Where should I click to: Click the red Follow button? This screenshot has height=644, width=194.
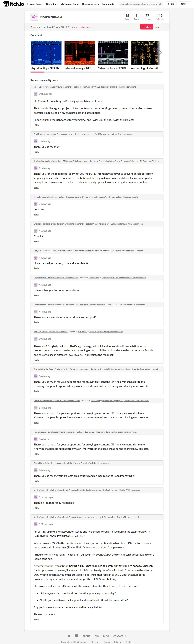(147, 27)
